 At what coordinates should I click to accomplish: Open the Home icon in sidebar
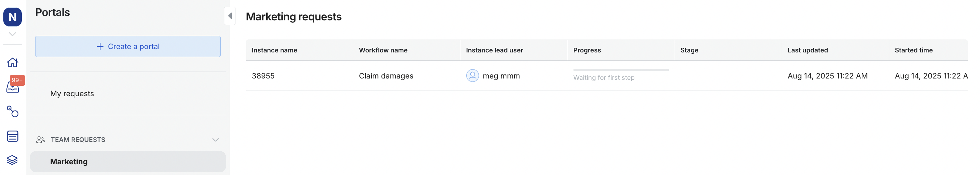pos(12,62)
